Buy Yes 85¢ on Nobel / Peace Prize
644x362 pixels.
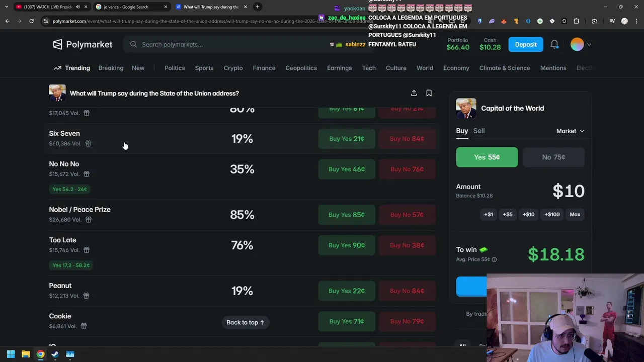(x=347, y=215)
